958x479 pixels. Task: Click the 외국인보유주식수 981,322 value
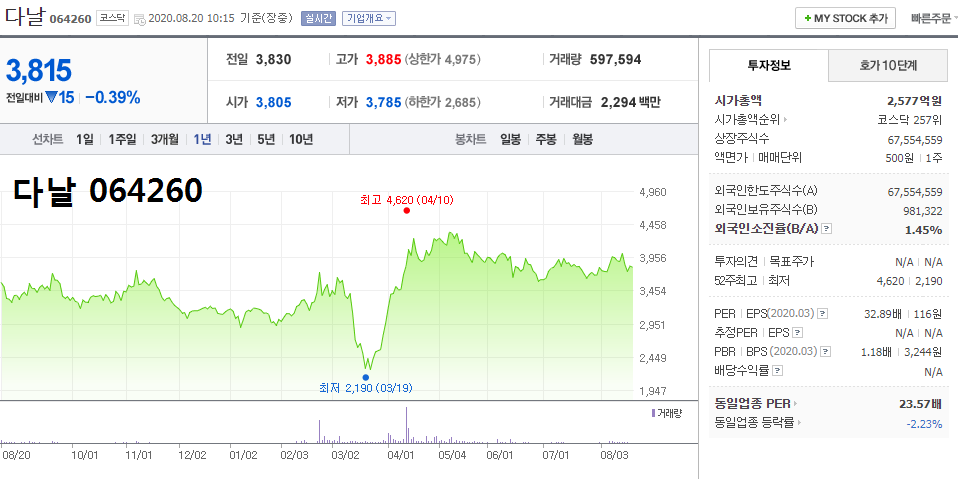point(923,210)
